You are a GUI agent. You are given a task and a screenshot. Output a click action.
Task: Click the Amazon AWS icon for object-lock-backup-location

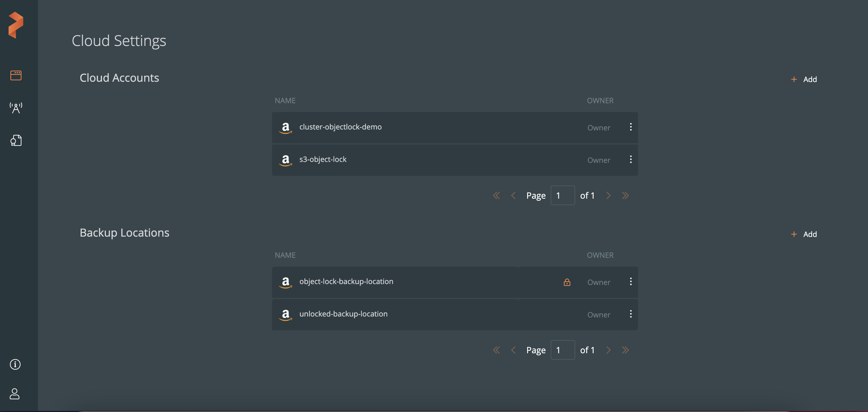pyautogui.click(x=285, y=282)
